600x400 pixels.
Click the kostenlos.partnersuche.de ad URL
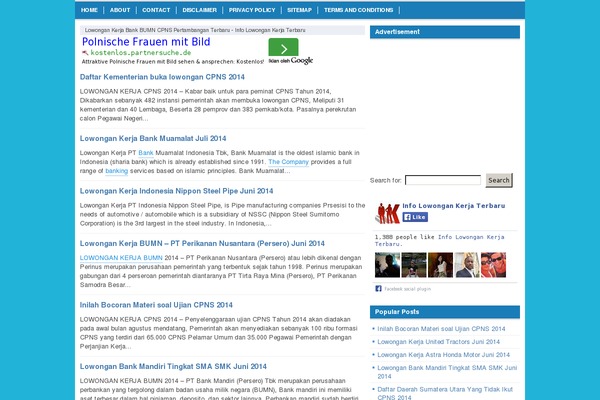point(141,53)
